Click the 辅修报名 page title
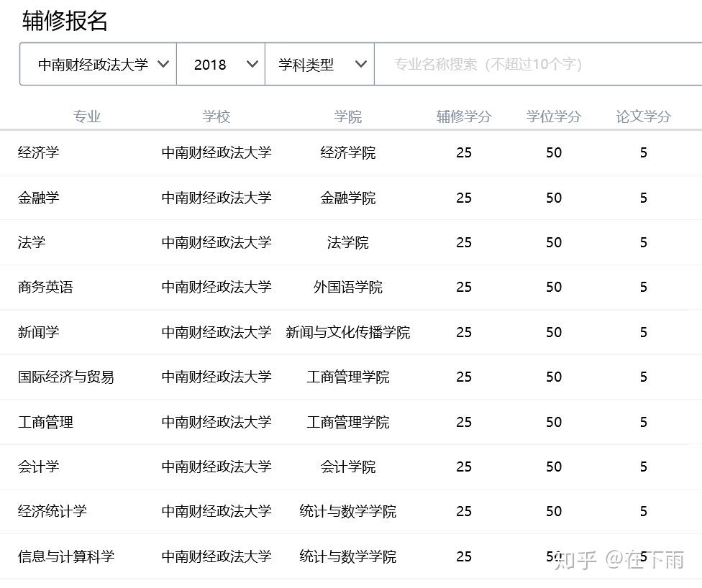 tap(65, 21)
